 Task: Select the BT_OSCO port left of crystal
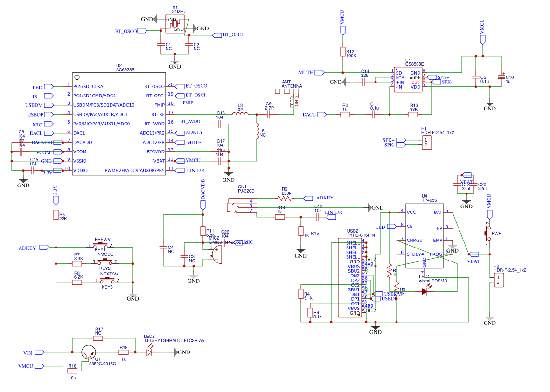(x=142, y=31)
